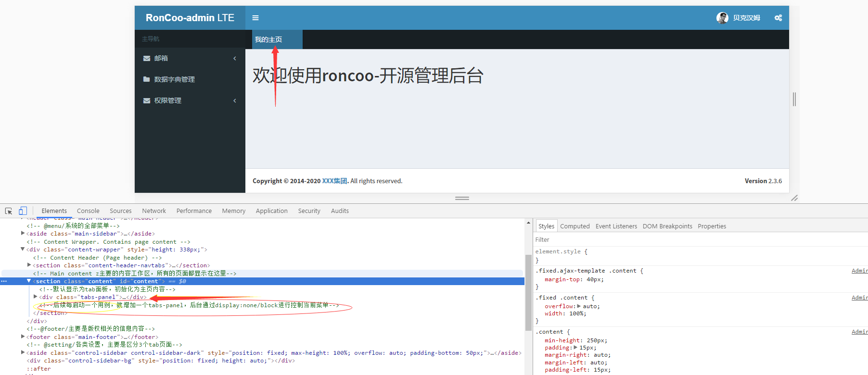Click the RonCoo-admin LTE logo
This screenshot has width=868, height=375.
point(190,18)
